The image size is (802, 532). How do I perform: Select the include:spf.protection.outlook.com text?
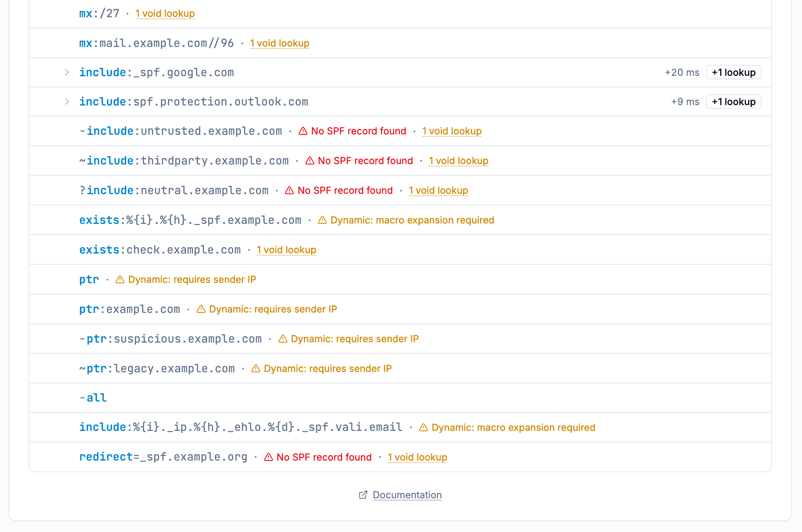click(193, 102)
